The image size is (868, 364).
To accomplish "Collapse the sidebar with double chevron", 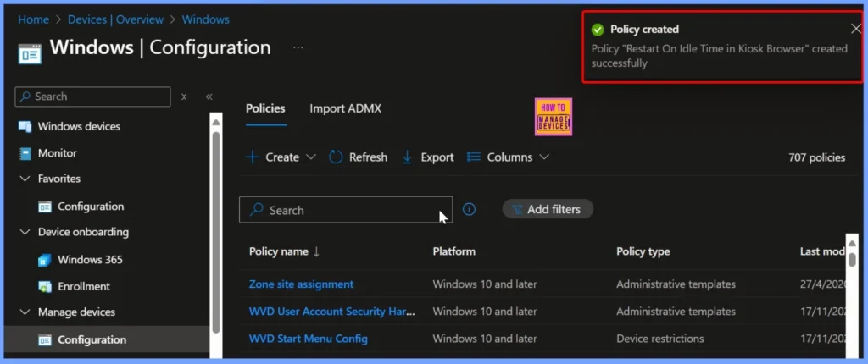I will click(209, 97).
